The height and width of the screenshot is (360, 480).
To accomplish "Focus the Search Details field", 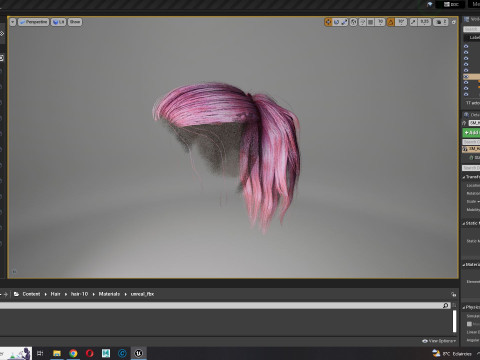I will 471,168.
